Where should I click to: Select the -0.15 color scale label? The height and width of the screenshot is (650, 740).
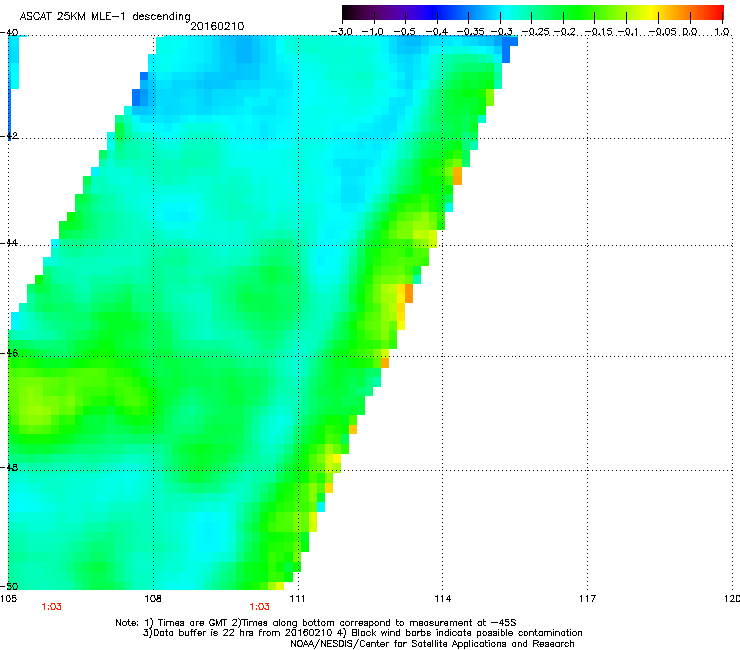(598, 32)
